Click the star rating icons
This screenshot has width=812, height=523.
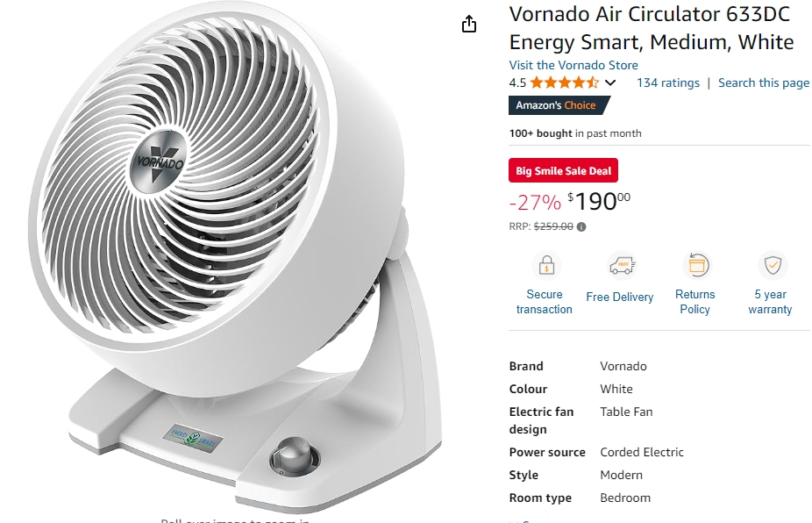tap(565, 82)
